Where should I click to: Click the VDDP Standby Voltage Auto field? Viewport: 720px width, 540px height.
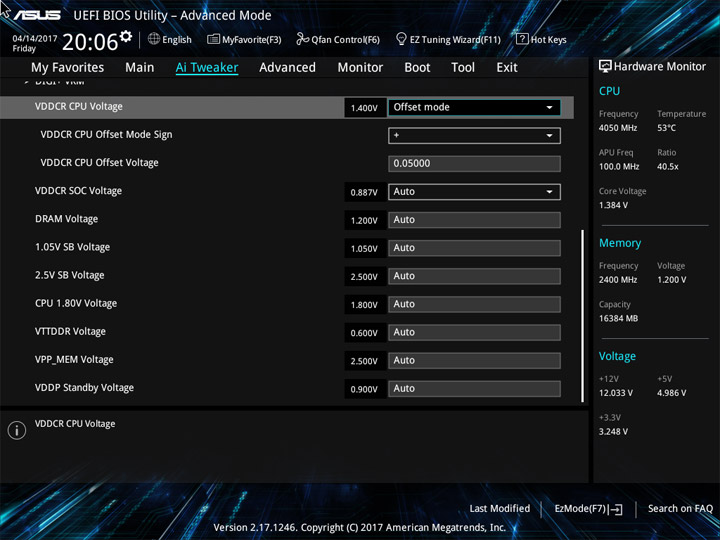point(474,388)
